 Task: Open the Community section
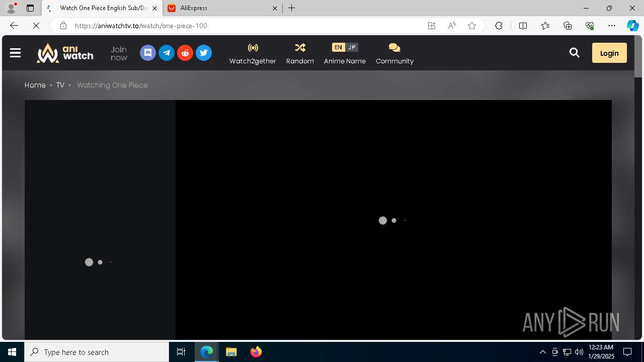click(394, 53)
